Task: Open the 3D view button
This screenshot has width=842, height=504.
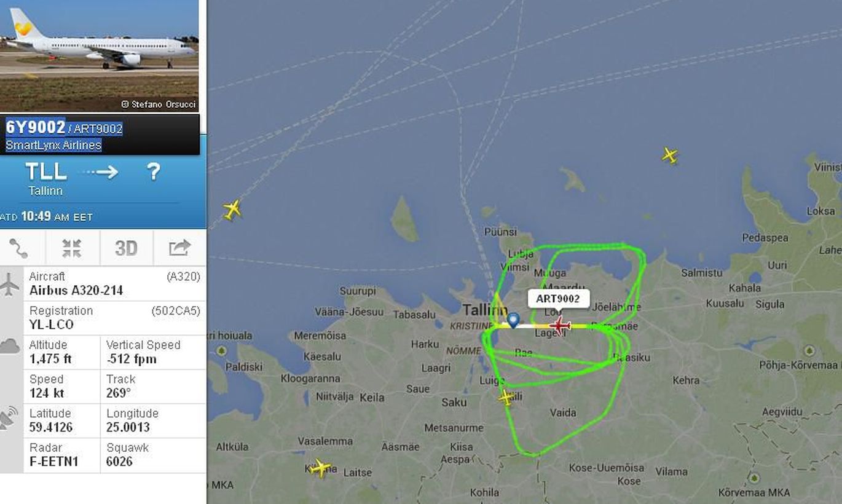Action: (126, 248)
